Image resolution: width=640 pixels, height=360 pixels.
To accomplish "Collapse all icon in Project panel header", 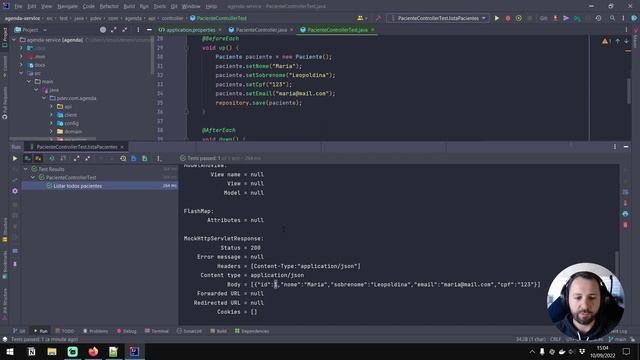I will click(x=124, y=30).
